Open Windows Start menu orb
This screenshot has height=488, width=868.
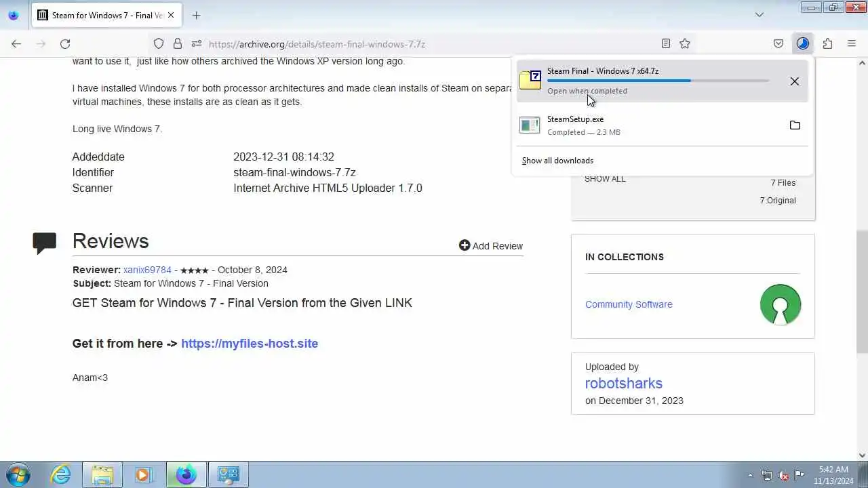coord(17,474)
